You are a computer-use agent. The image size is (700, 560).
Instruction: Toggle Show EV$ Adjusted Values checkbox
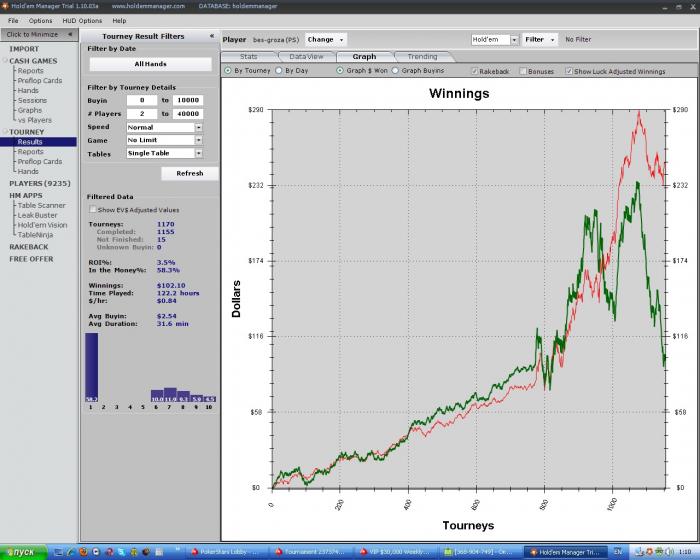click(x=92, y=210)
